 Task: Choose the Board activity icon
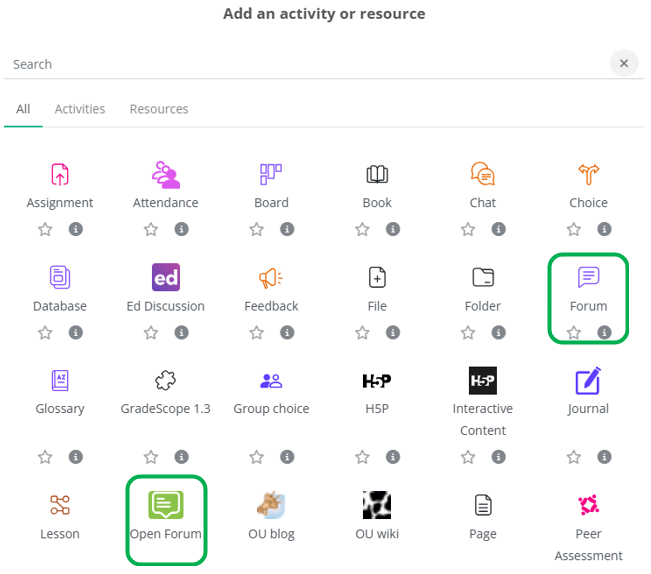[x=271, y=175]
